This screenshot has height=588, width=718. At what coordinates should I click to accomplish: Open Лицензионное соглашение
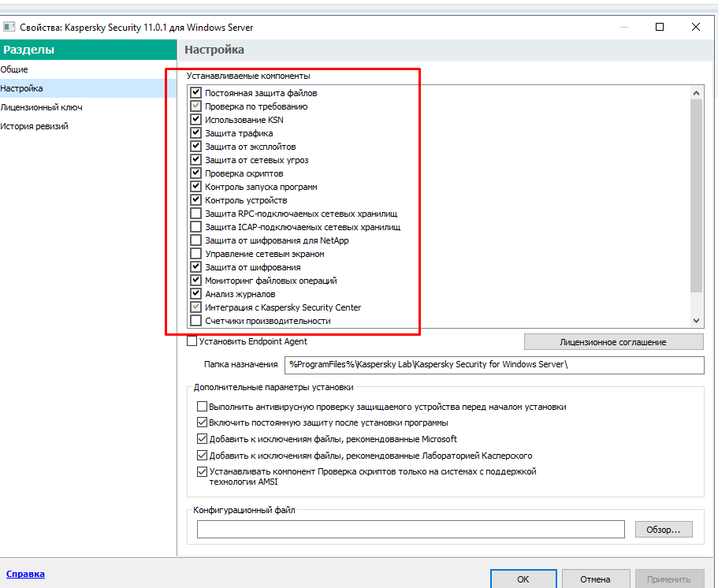(x=614, y=342)
